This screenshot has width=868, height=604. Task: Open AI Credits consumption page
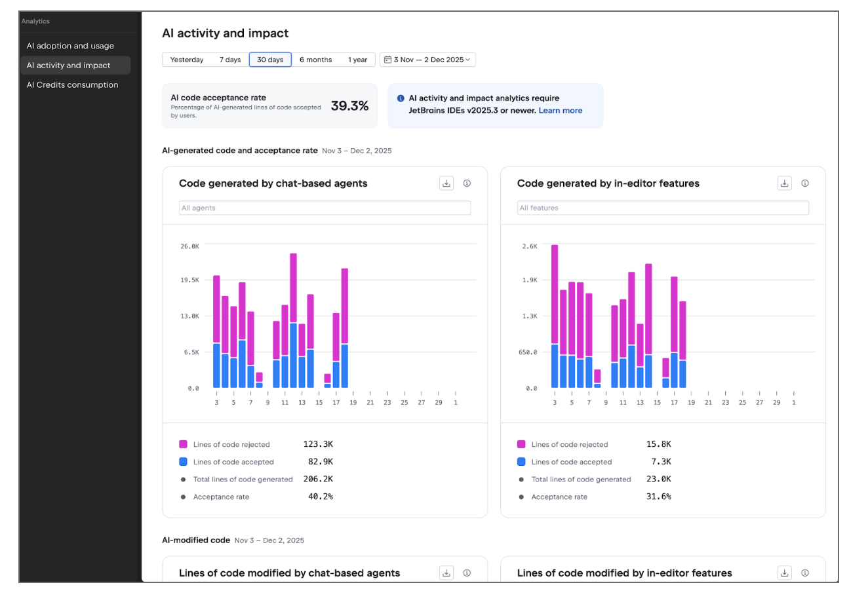[x=72, y=85]
